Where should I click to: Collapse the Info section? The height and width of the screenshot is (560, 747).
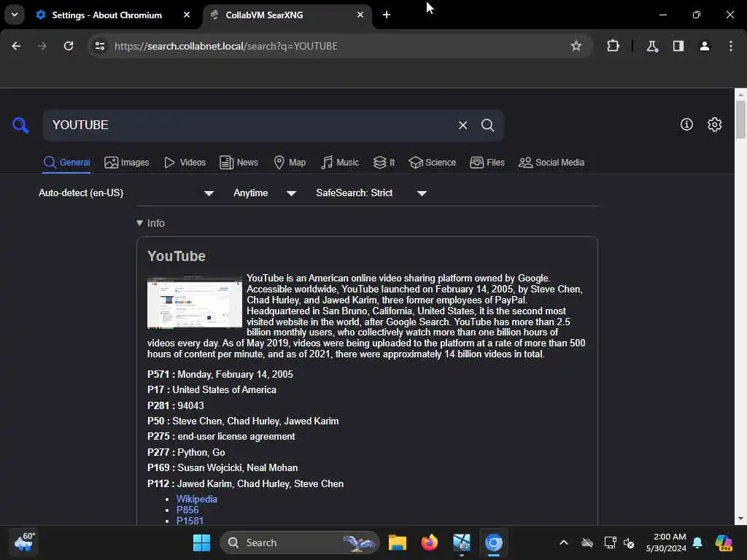click(150, 223)
